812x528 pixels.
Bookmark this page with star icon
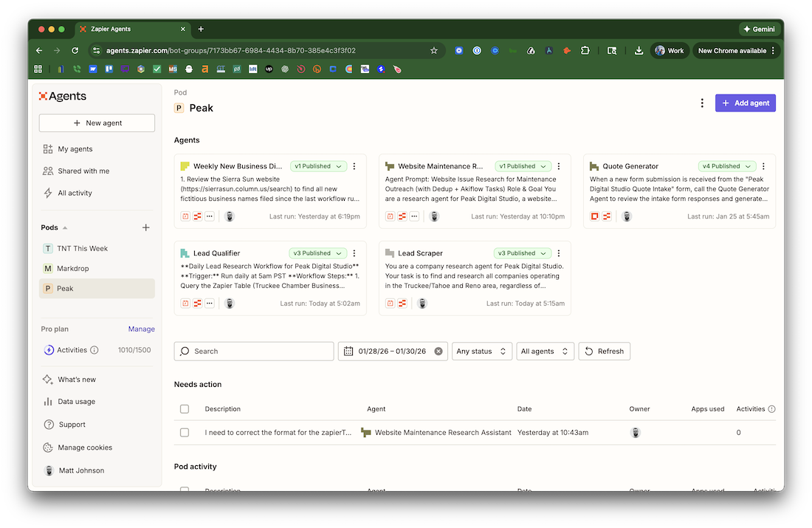(434, 51)
